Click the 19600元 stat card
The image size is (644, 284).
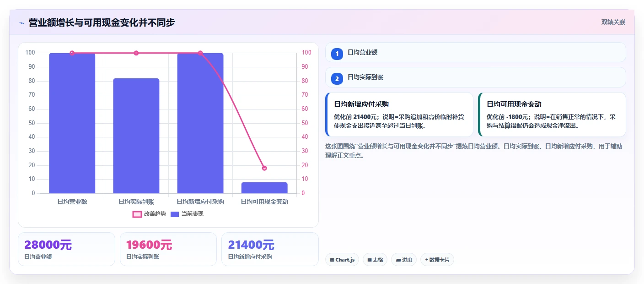point(168,249)
